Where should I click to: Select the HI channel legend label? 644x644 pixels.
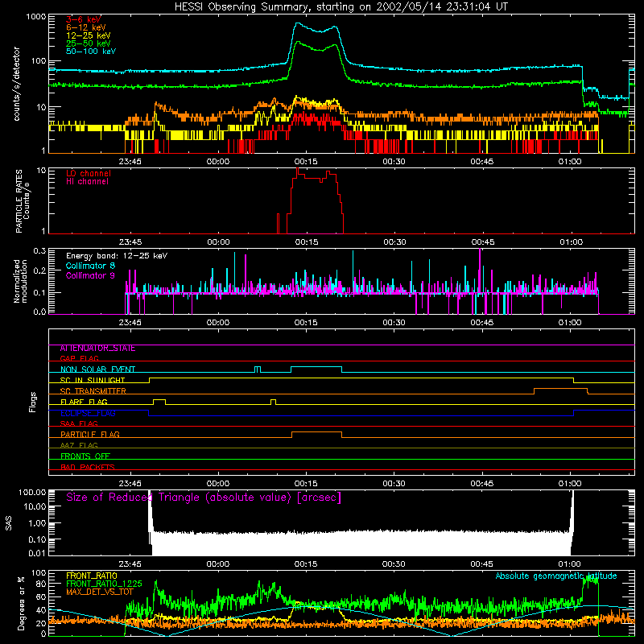tap(87, 182)
